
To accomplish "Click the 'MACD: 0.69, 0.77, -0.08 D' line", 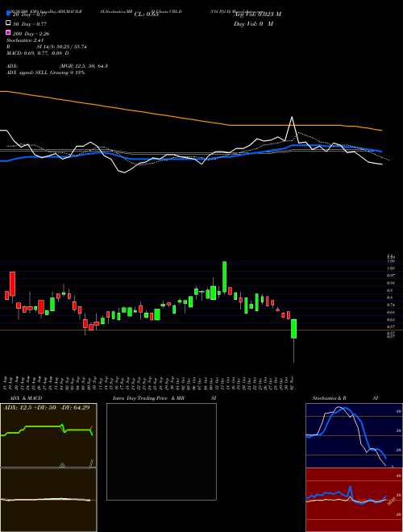I will click(x=38, y=53).
